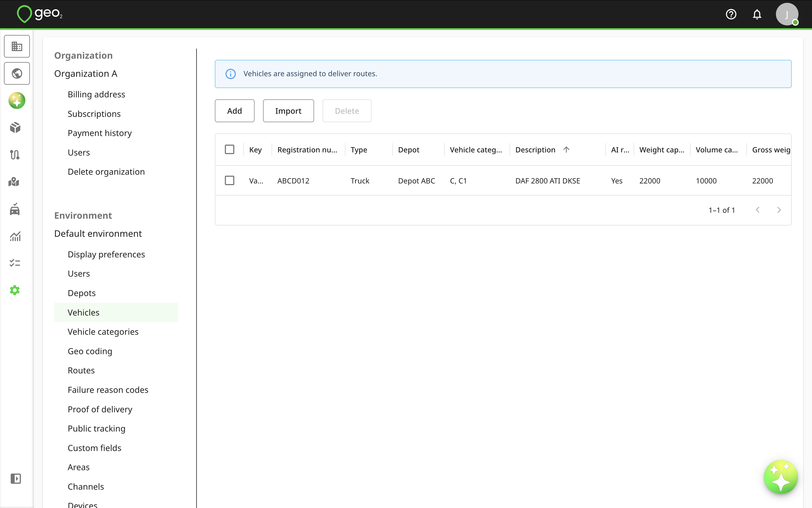The width and height of the screenshot is (812, 508).
Task: Click the Import button
Action: (x=288, y=111)
